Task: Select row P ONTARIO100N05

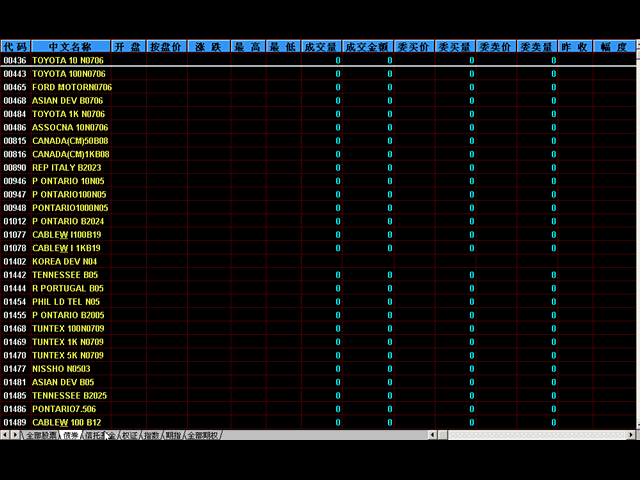Action: pyautogui.click(x=318, y=195)
